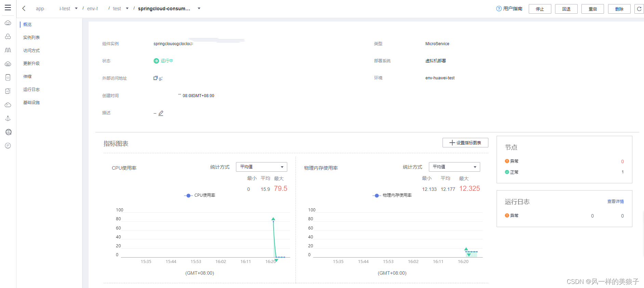This screenshot has width=644, height=288.
Task: Click the node 正常 count 1
Action: pyautogui.click(x=622, y=172)
